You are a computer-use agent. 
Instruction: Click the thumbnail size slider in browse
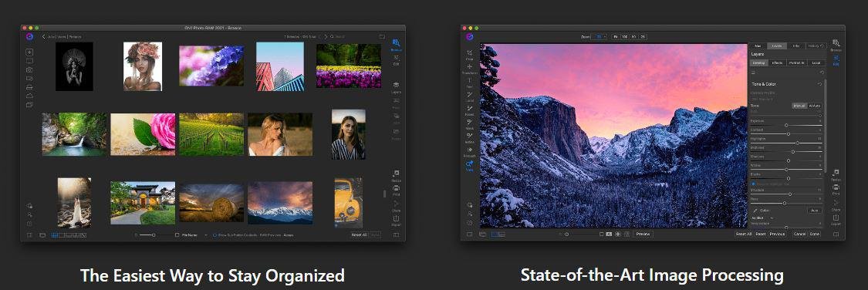pos(146,235)
